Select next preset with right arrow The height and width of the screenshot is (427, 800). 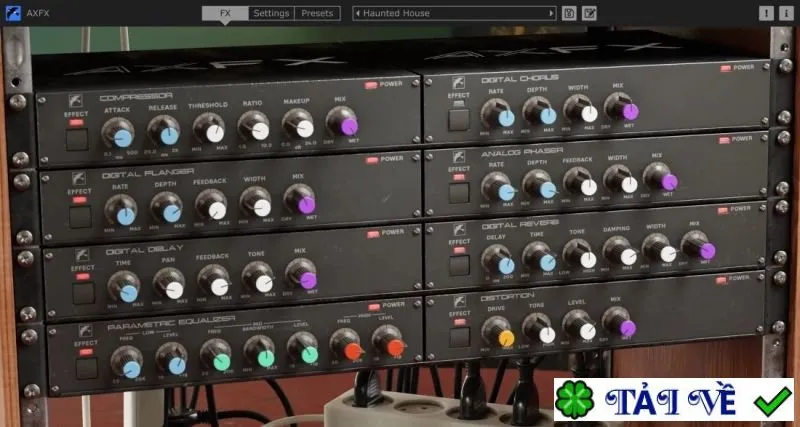(x=551, y=13)
